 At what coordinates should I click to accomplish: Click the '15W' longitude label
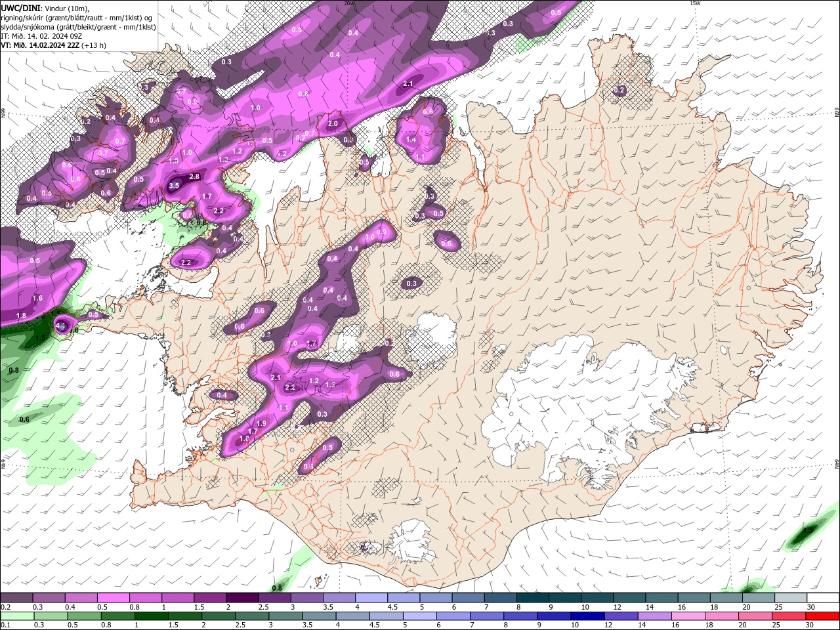tap(695, 3)
